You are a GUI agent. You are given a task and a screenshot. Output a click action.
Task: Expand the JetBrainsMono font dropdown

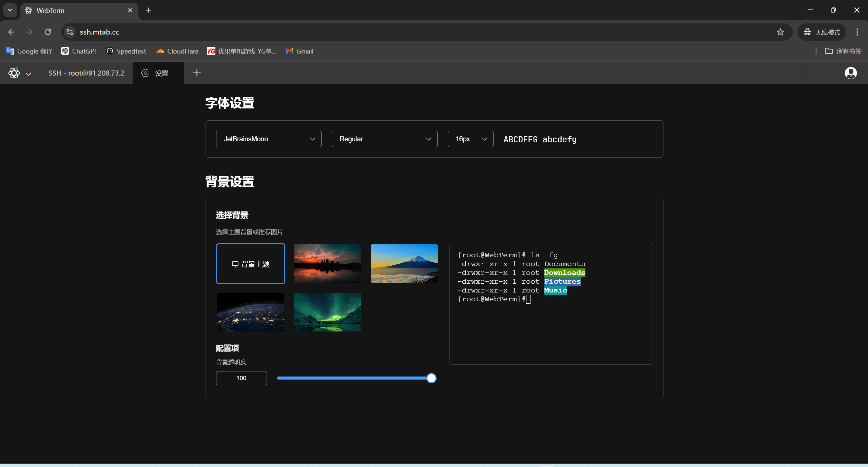[268, 139]
